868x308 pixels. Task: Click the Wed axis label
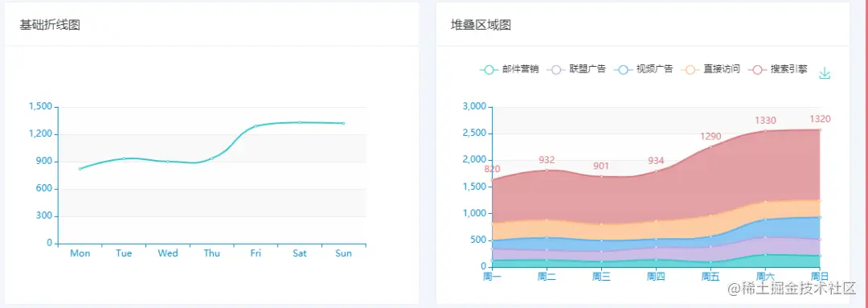pyautogui.click(x=168, y=253)
